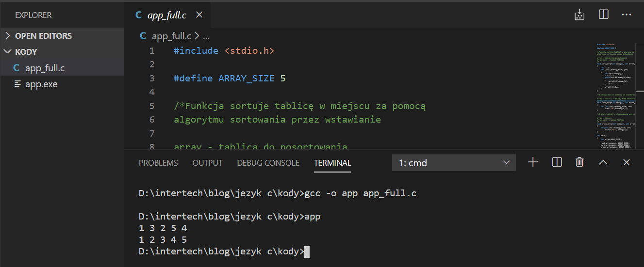
Task: Open the 1: cmd terminal dropdown
Action: pos(454,163)
